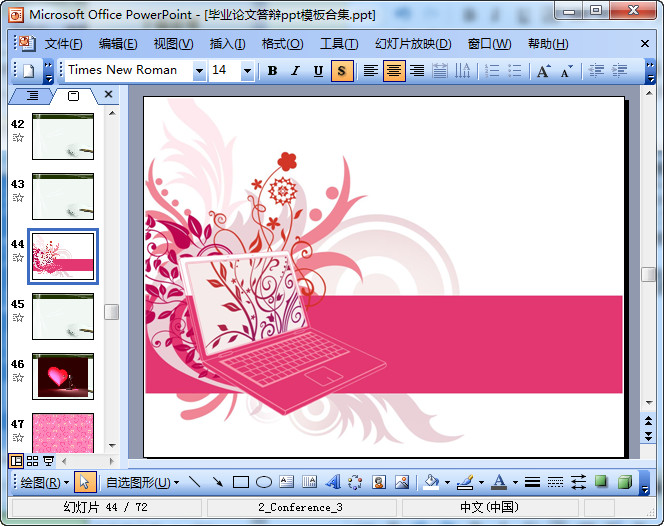Toggle Bold formatting
664x526 pixels.
[272, 71]
